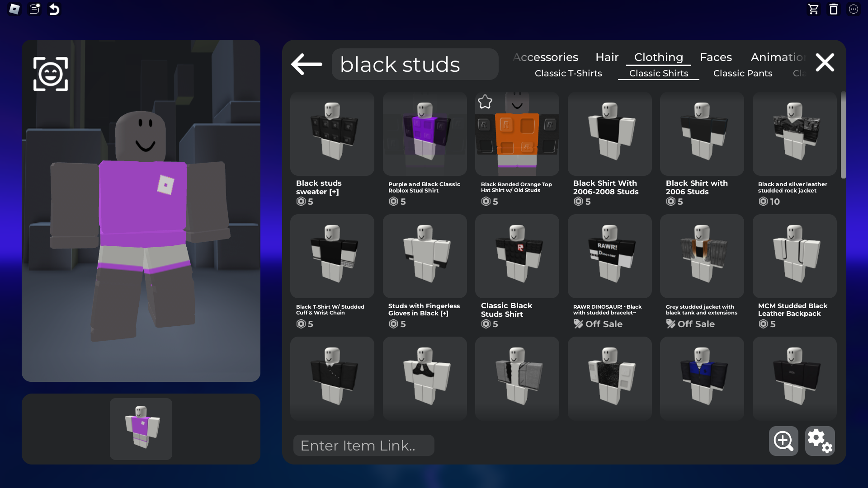The image size is (868, 488).
Task: Open the catalog settings gears
Action: click(x=820, y=441)
